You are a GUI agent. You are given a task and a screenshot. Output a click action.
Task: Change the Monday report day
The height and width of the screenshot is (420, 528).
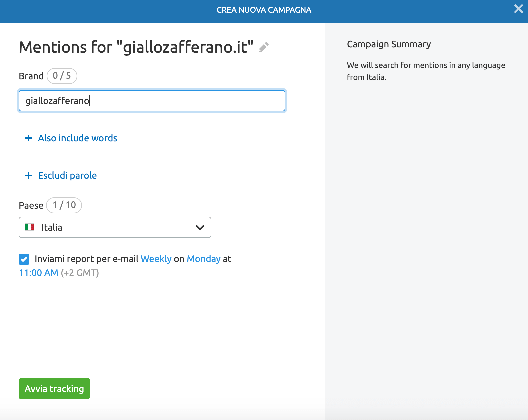coord(204,259)
